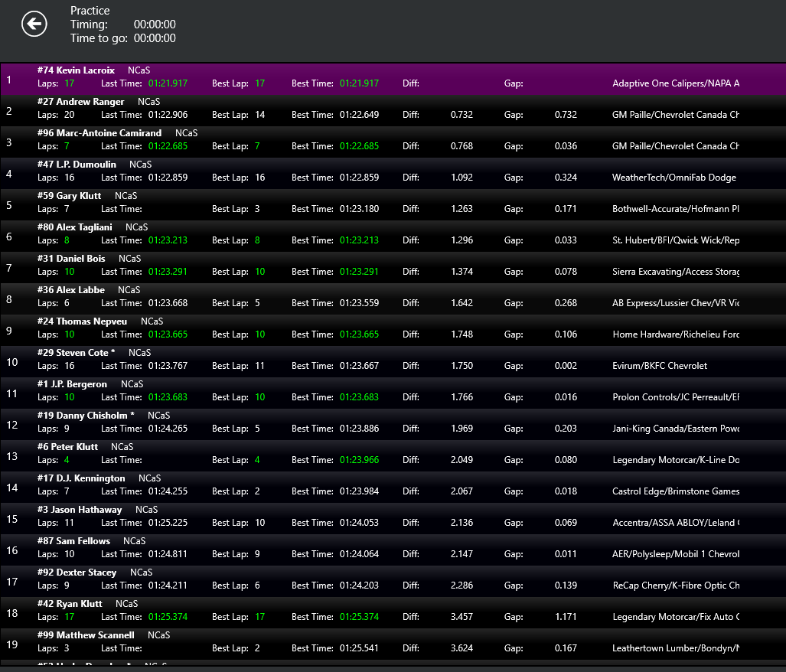Click #42 Ryan Klutt entry
This screenshot has width=786, height=672.
(x=393, y=613)
